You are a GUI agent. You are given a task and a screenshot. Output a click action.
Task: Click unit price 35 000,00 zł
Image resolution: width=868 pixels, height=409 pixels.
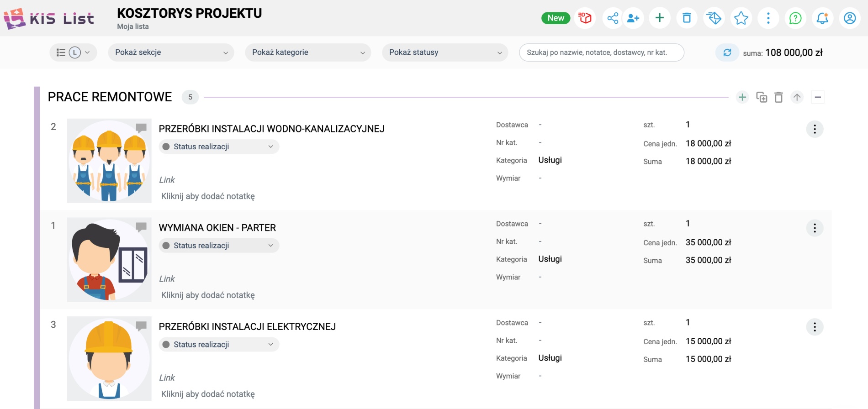coord(708,242)
